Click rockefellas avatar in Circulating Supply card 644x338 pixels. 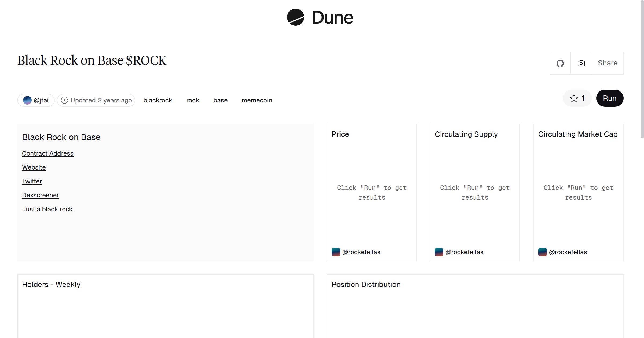click(x=439, y=252)
